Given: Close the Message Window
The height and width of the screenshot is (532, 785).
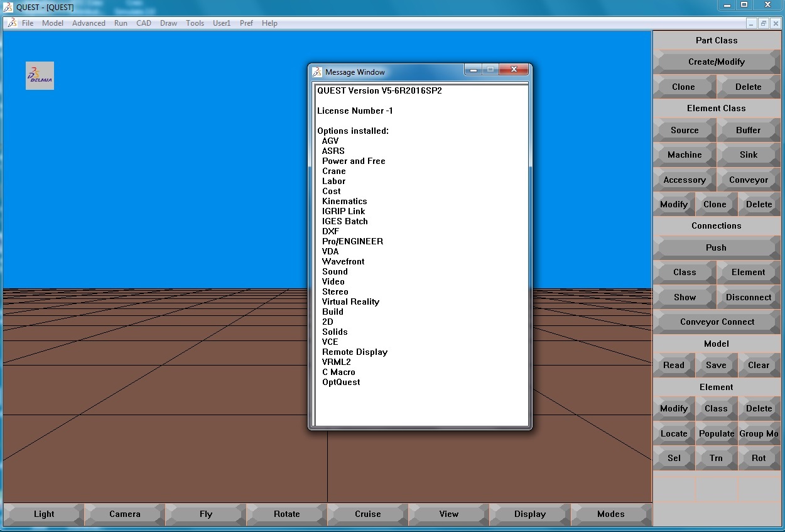Looking at the screenshot, I should (514, 69).
